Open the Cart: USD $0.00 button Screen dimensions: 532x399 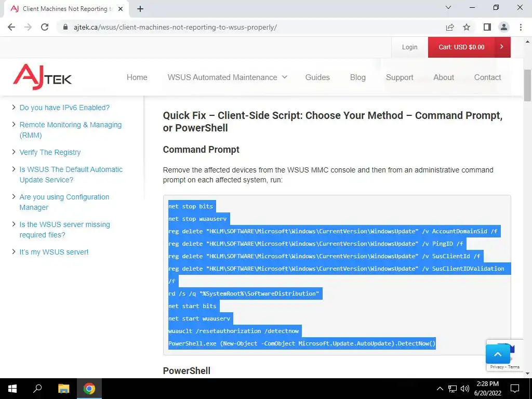(469, 47)
